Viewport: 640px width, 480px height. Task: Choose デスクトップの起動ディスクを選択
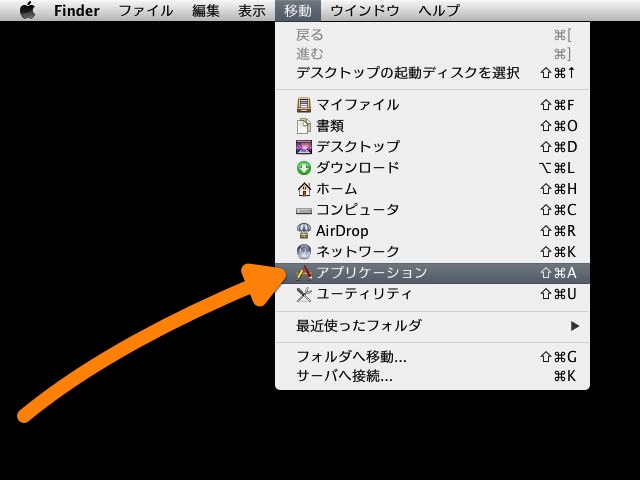click(433, 73)
